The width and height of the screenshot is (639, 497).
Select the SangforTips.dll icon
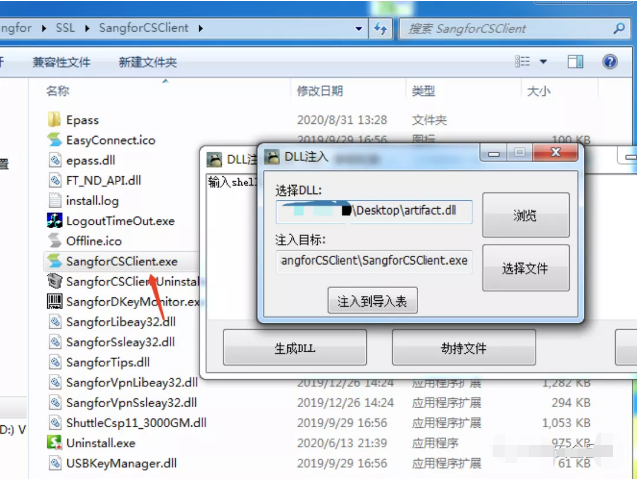point(55,362)
